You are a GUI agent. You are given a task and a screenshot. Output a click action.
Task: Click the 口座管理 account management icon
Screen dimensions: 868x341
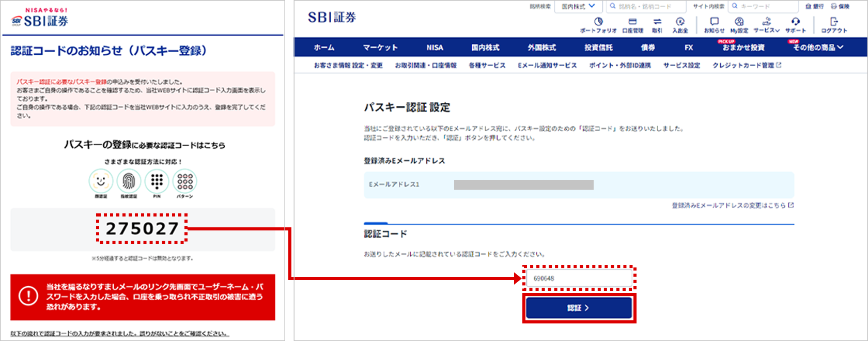click(x=632, y=24)
